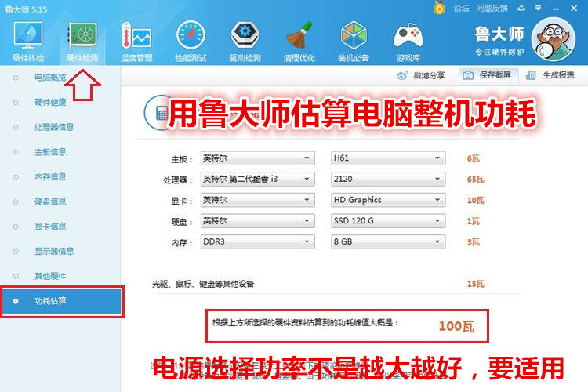The height and width of the screenshot is (392, 588).
Task: Open 装机必备 essential software cube icon
Action: coord(354,42)
